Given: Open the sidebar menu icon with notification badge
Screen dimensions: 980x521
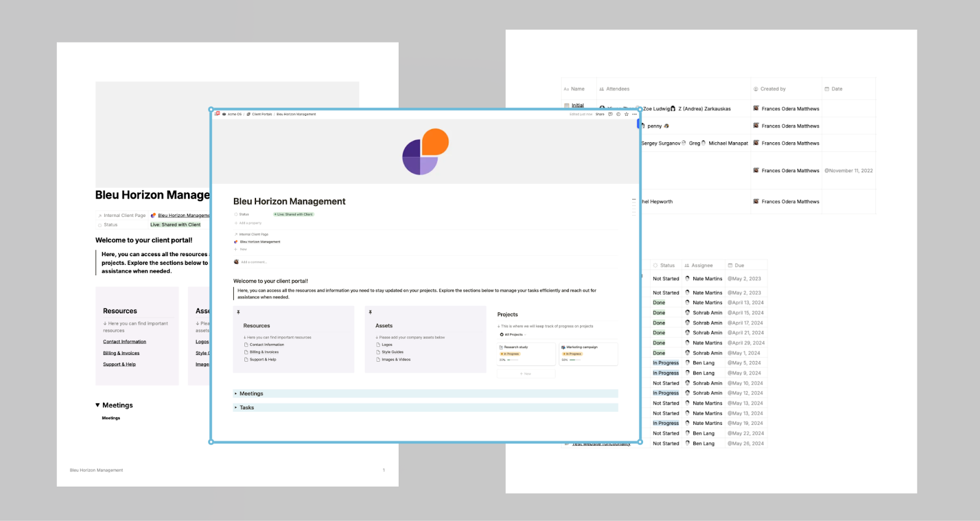Looking at the screenshot, I should [x=217, y=113].
